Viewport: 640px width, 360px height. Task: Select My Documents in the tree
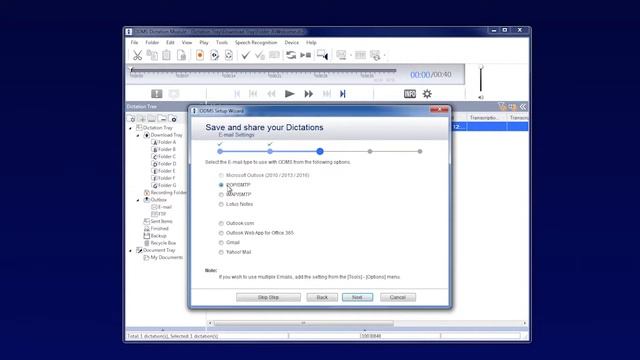click(167, 258)
